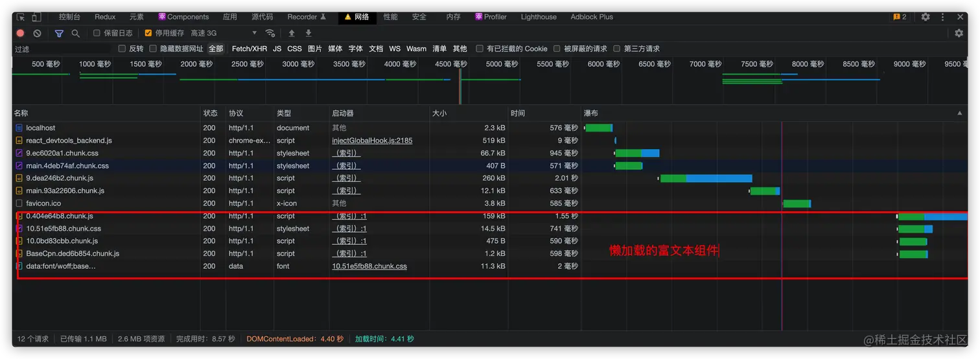Filter requests by Fetch/XHR
Screen dimensions: 980x359
click(250, 49)
